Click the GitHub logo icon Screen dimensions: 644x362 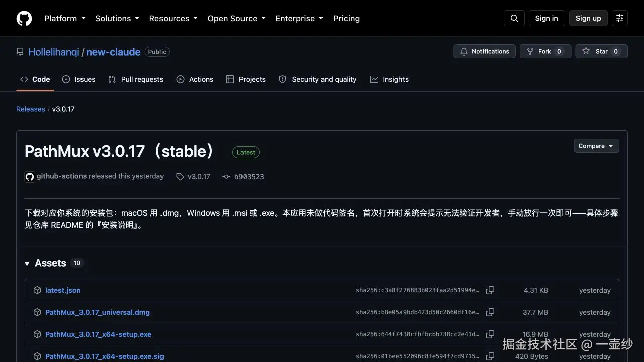pos(24,18)
